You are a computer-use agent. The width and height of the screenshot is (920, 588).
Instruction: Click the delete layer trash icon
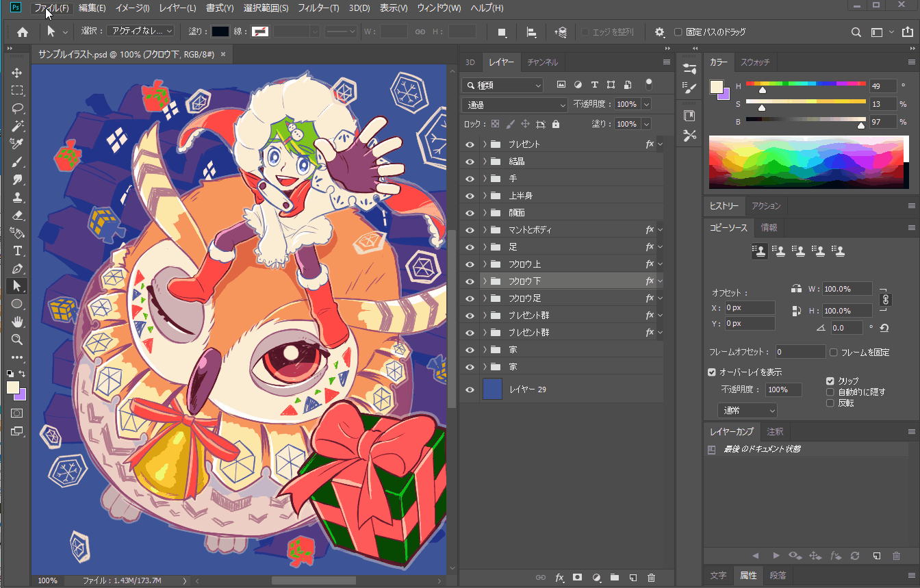651,578
